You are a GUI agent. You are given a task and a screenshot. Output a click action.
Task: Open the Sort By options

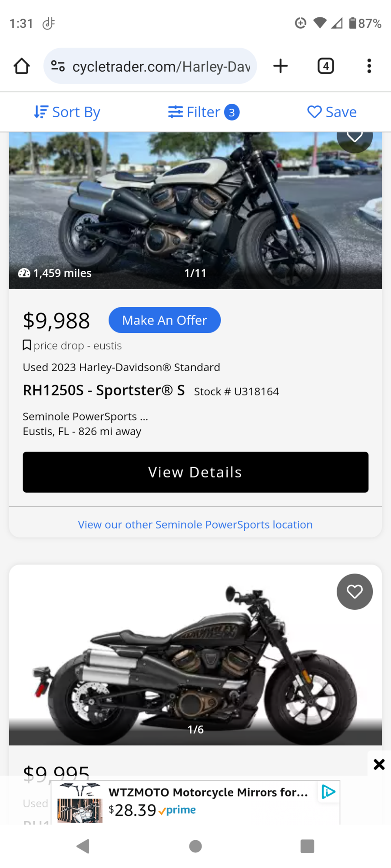(67, 112)
